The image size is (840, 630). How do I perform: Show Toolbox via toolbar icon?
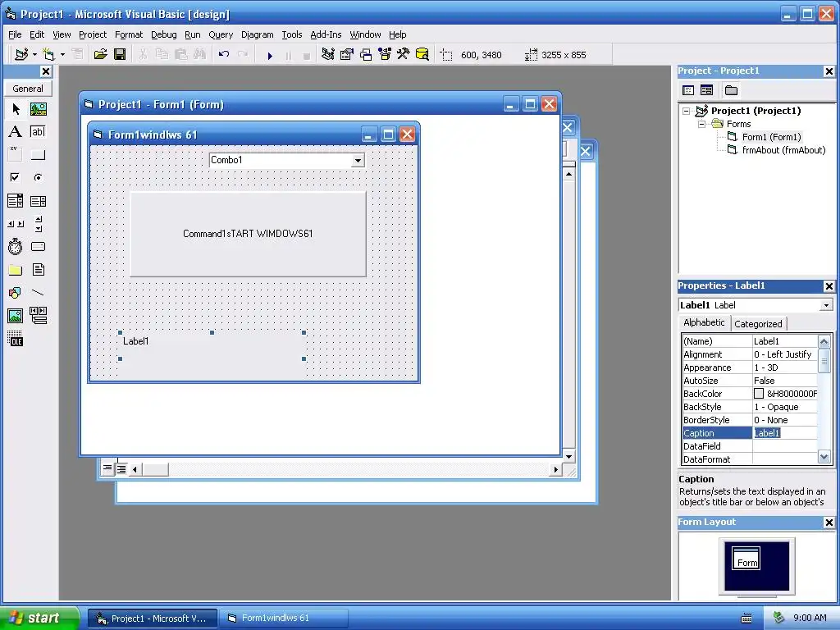[x=404, y=55]
